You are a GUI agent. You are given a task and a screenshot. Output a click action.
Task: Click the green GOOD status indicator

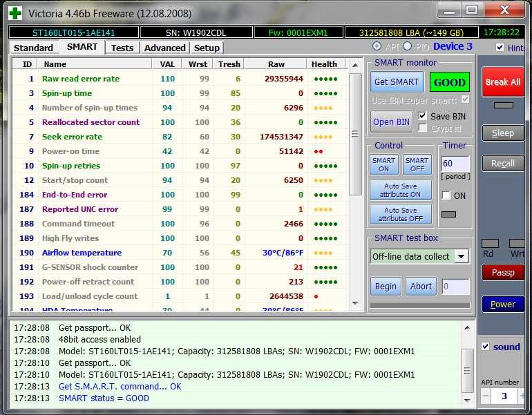point(450,82)
